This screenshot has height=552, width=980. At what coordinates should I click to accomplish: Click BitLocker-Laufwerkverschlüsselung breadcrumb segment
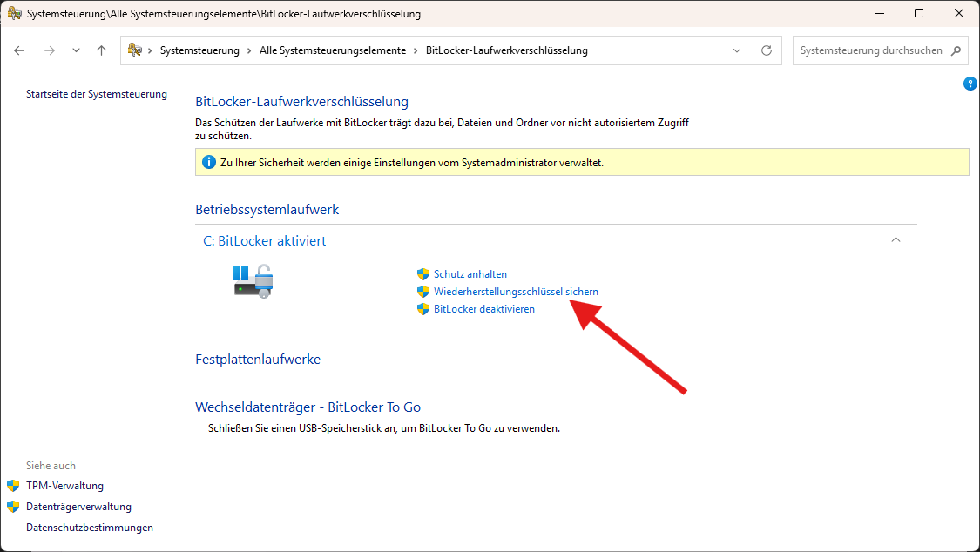507,50
